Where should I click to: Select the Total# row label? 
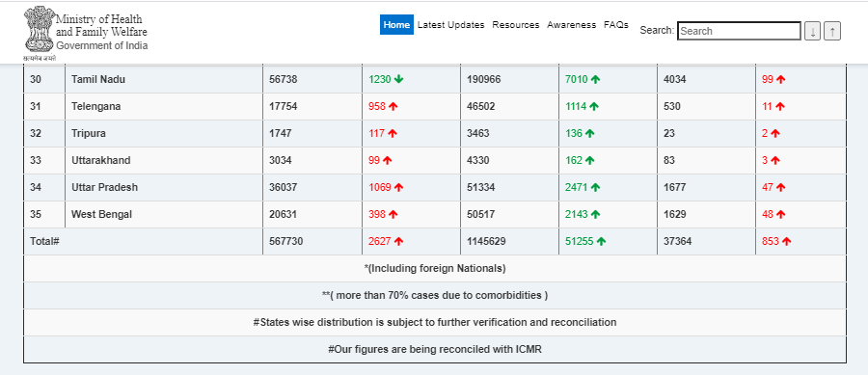tap(44, 241)
